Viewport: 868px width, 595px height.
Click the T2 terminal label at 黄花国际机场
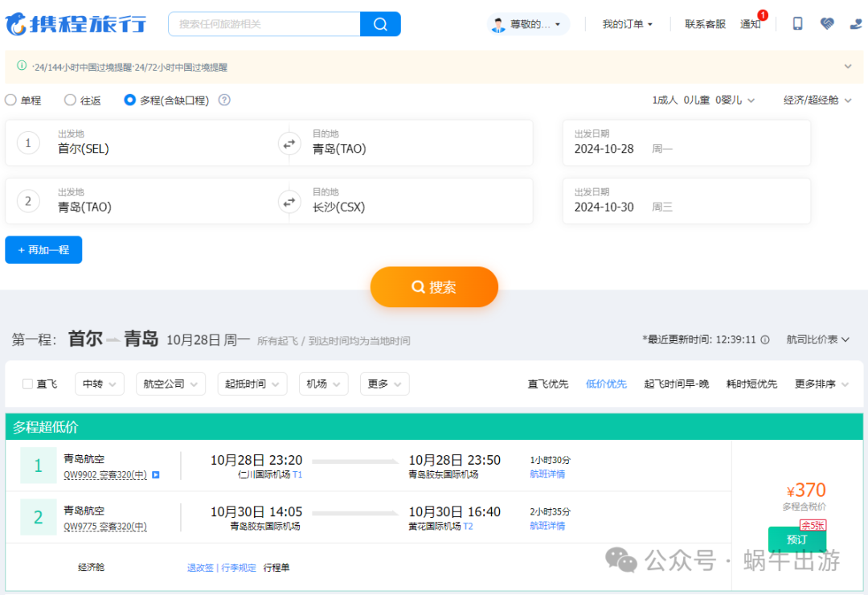click(469, 527)
